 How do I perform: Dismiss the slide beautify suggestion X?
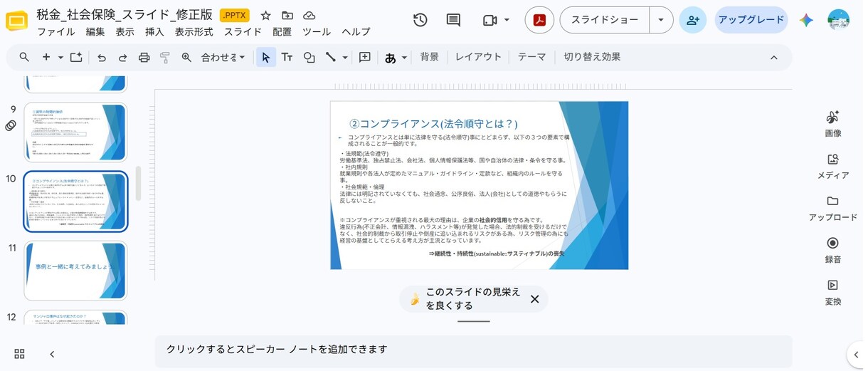tap(535, 299)
